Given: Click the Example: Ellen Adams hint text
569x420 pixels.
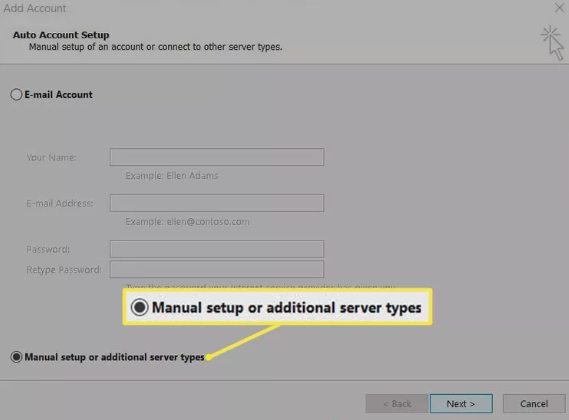Looking at the screenshot, I should click(x=172, y=176).
